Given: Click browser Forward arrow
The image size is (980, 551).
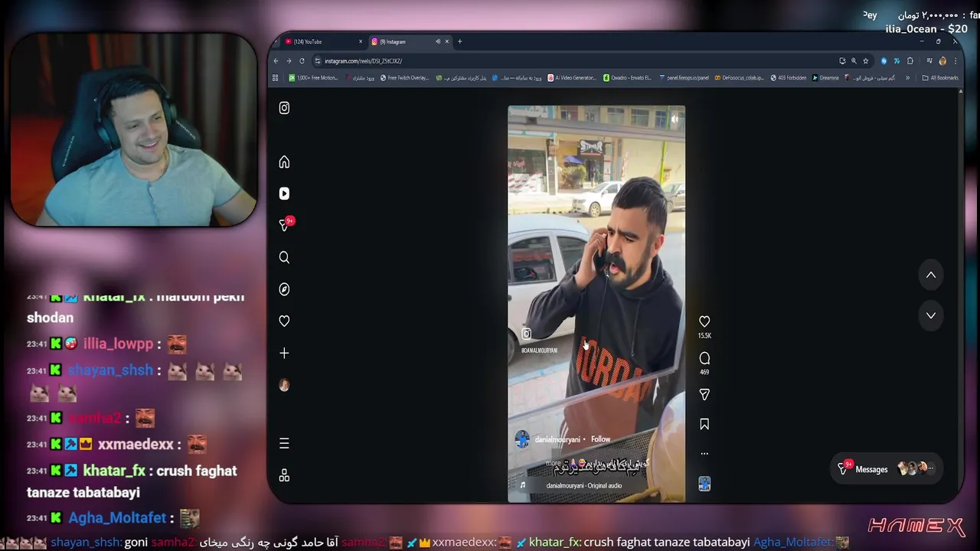Looking at the screenshot, I should coord(289,60).
